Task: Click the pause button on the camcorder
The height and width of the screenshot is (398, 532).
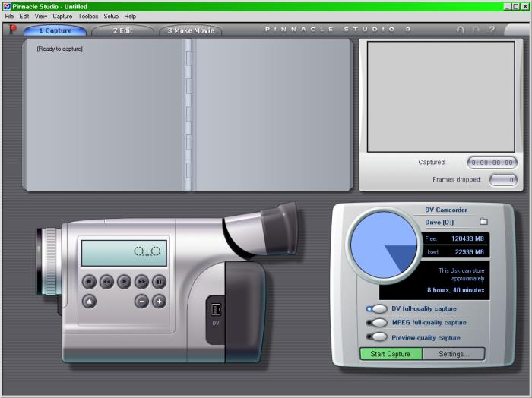Action: 159,281
